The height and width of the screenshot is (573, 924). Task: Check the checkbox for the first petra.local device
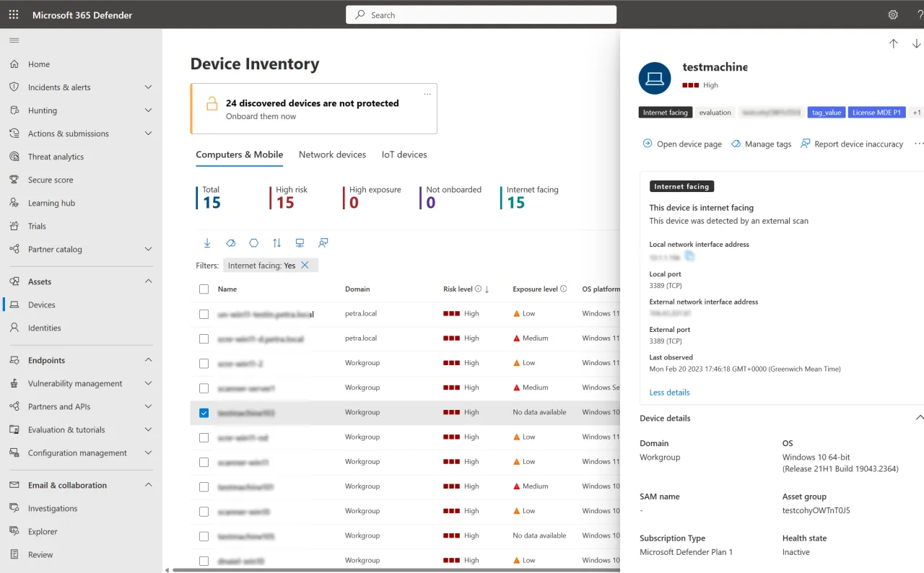coord(203,313)
